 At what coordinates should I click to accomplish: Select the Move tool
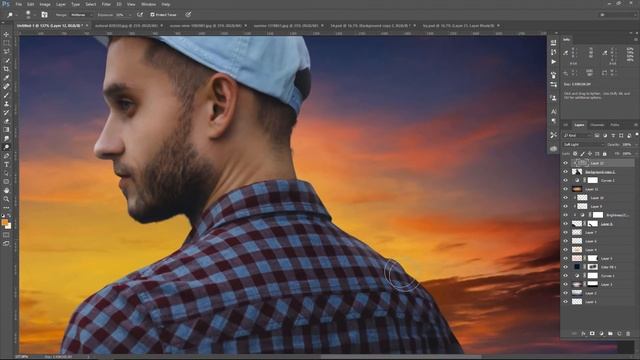pyautogui.click(x=6, y=34)
